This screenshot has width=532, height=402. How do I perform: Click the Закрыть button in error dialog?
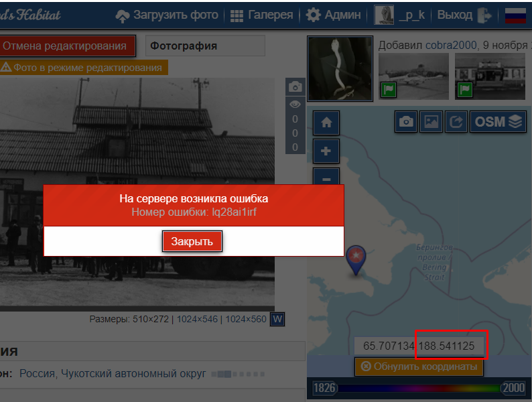coord(192,241)
